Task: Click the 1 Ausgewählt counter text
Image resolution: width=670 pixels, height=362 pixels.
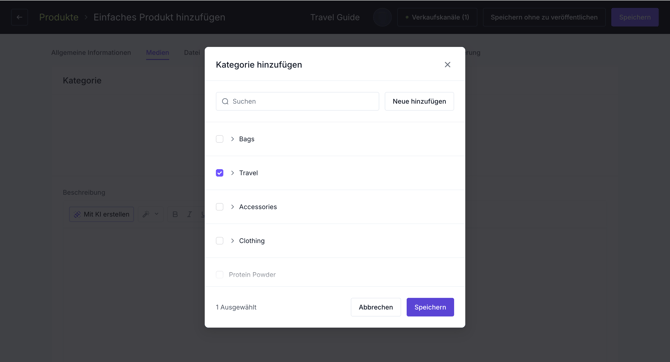Action: click(x=236, y=307)
